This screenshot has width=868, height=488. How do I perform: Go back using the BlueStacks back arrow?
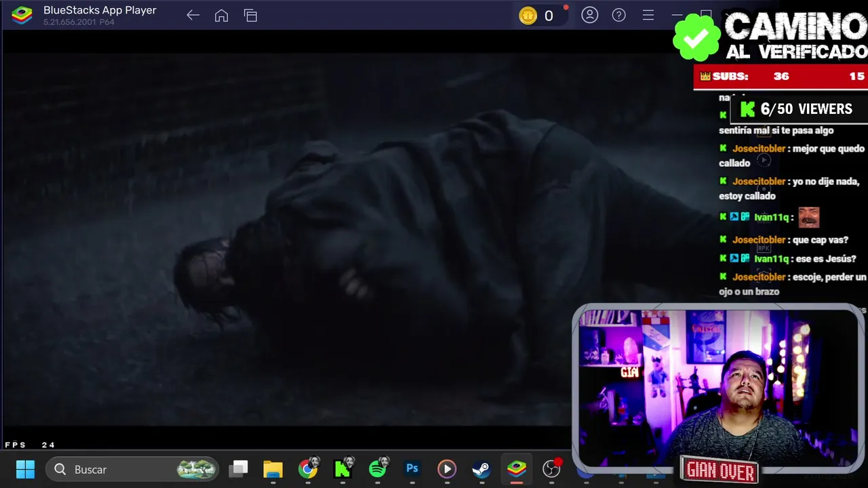[x=193, y=16]
